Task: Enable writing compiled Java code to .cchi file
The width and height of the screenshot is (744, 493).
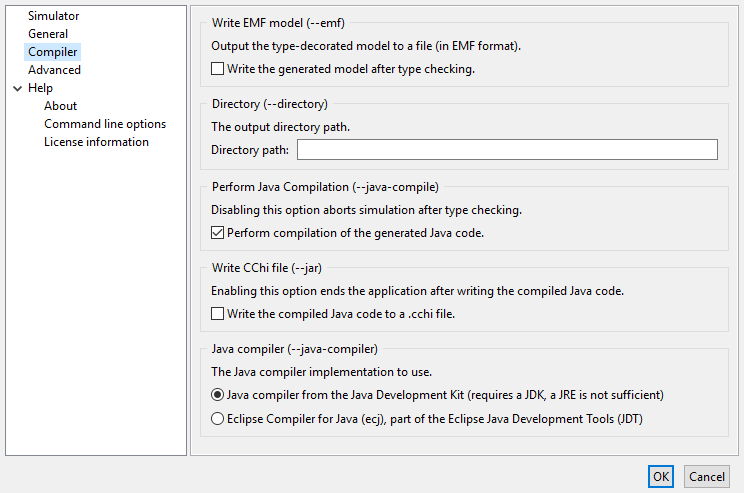Action: tap(218, 314)
